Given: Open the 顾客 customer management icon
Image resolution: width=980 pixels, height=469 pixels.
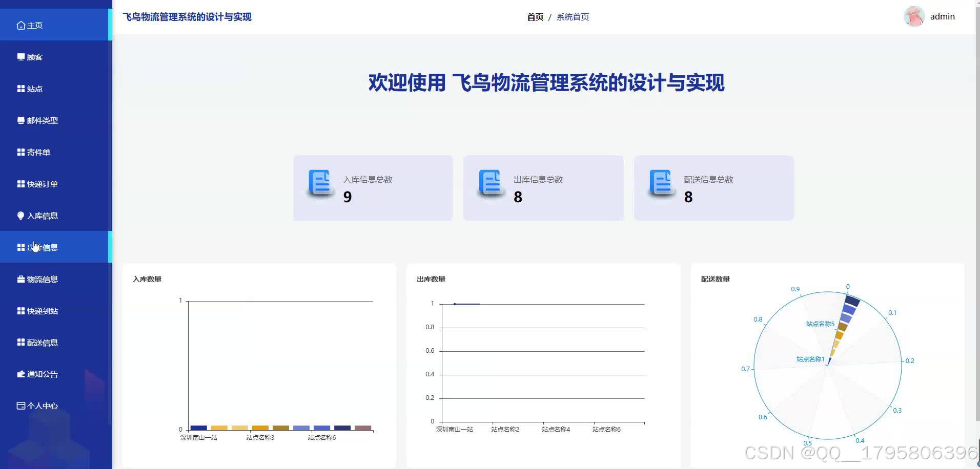Looking at the screenshot, I should pos(21,56).
